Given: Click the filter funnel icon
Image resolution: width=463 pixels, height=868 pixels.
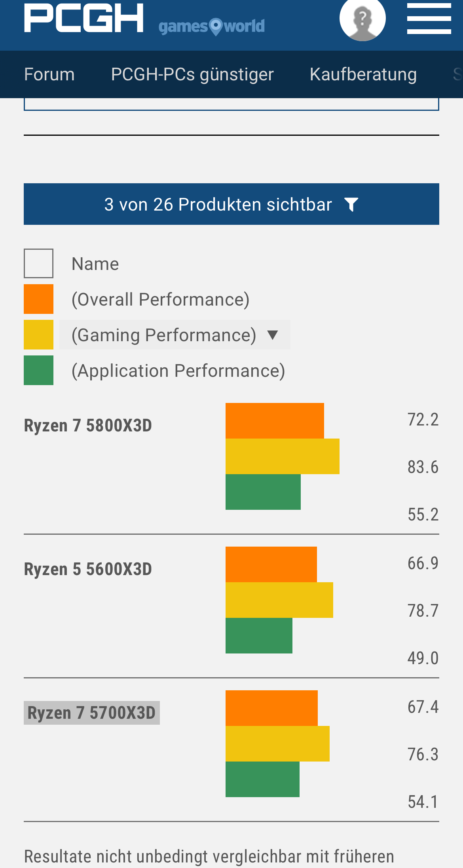Looking at the screenshot, I should pos(351,205).
